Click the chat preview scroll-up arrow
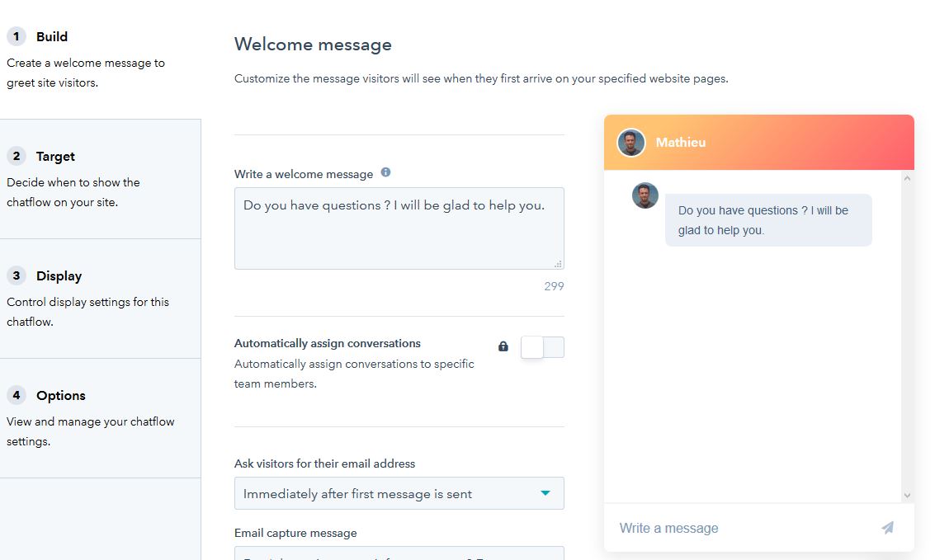935x560 pixels. coord(907,178)
